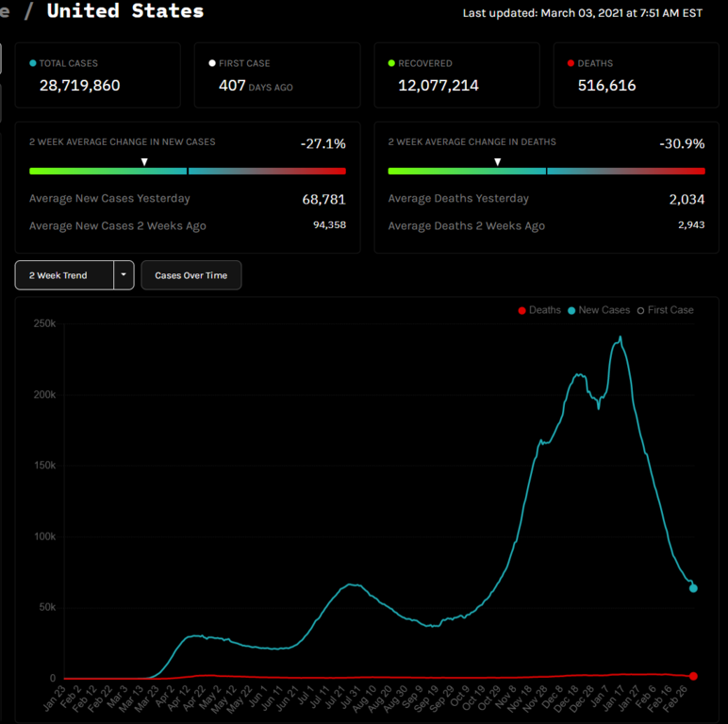Image resolution: width=728 pixels, height=724 pixels.
Task: Click the teal endpoint marker on New Cases line
Action: click(693, 588)
